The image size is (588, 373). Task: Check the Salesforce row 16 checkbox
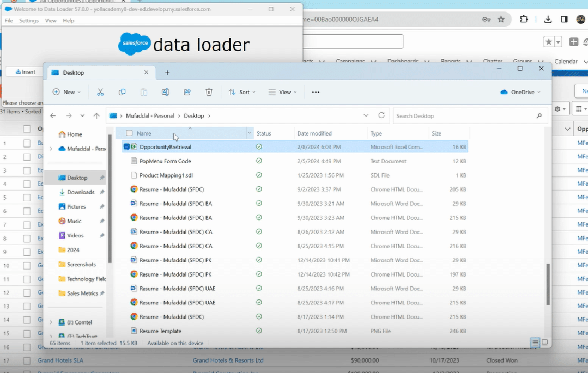[27, 347]
